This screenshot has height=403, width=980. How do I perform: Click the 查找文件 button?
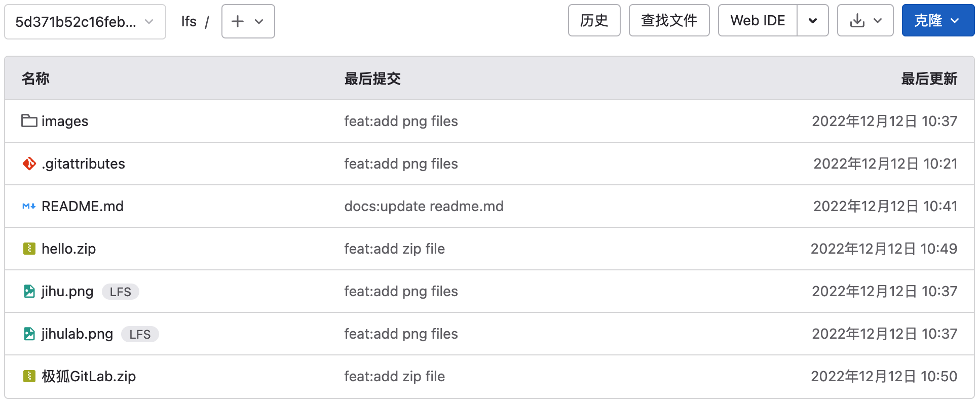(669, 20)
